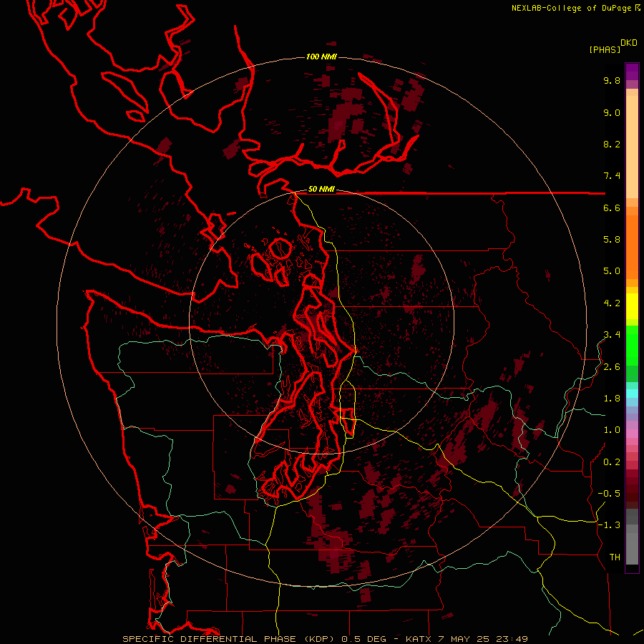This screenshot has width=644, height=644.
Task: Click the yellow segment of the color bar
Action: pyautogui.click(x=632, y=306)
